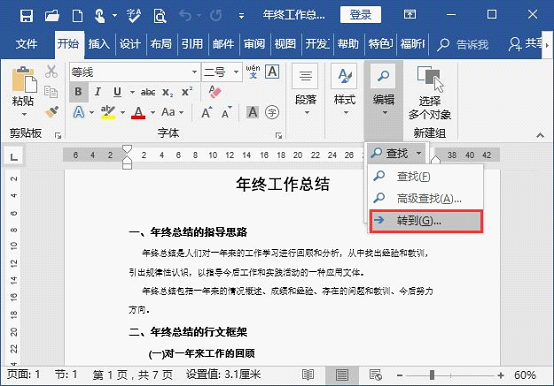Image resolution: width=554 pixels, height=386 pixels.
Task: Click Clear formatting eraser icon
Action: pos(214,92)
